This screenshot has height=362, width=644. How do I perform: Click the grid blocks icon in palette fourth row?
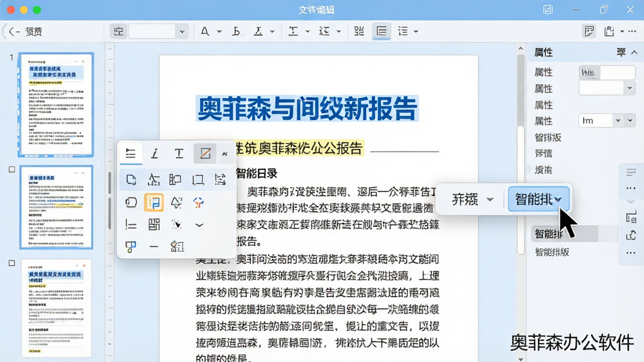click(x=154, y=224)
